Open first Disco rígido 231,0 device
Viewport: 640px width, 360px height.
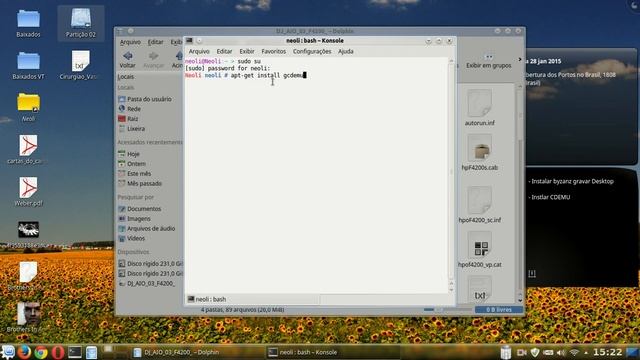(x=150, y=264)
